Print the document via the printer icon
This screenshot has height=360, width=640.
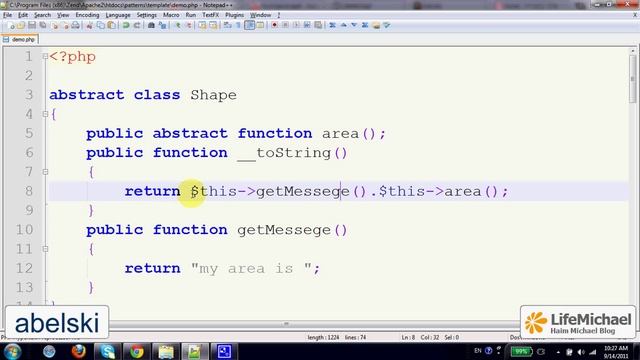(76, 25)
